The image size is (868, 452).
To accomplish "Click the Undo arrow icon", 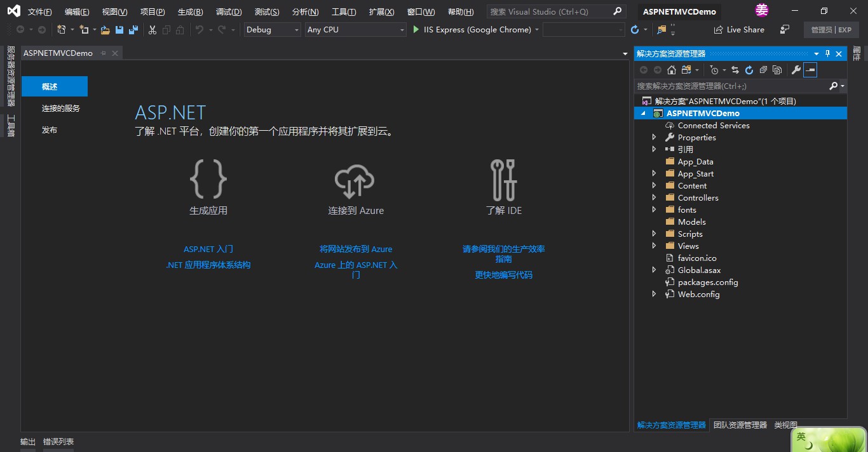I will [199, 30].
